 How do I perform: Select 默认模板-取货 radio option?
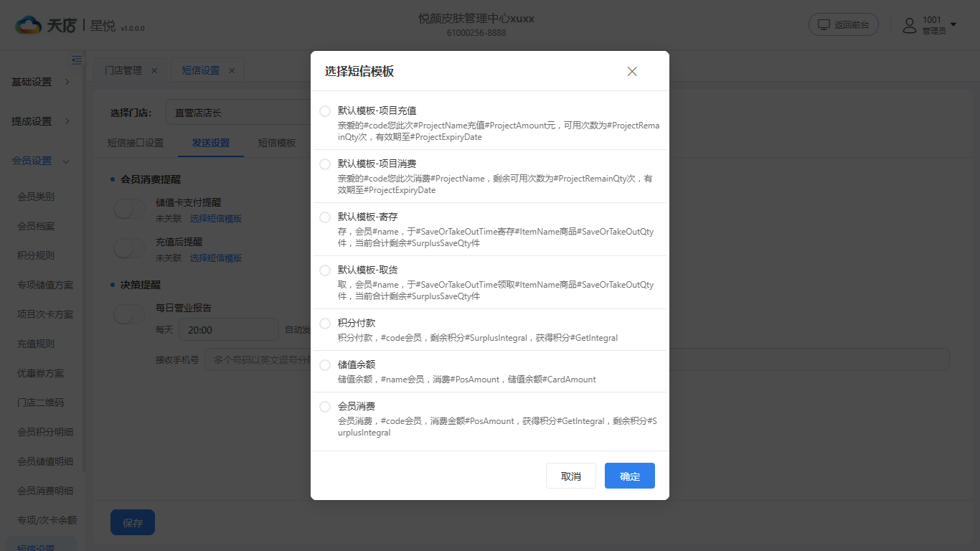325,270
